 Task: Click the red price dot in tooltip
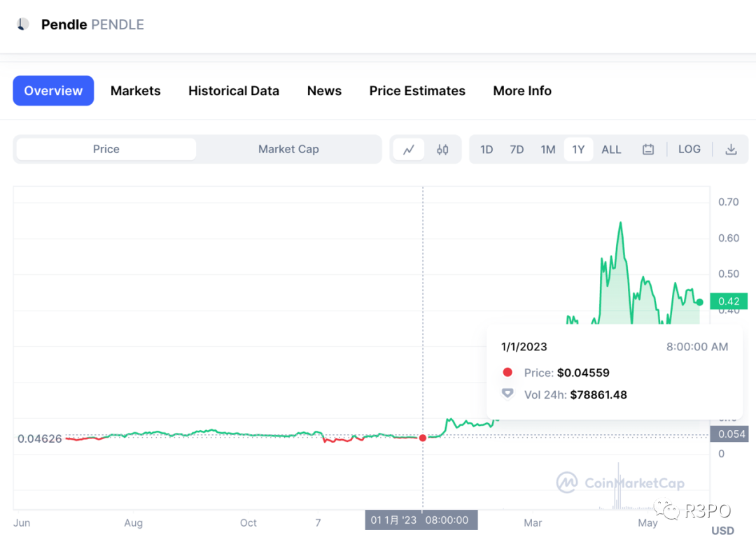[507, 373]
